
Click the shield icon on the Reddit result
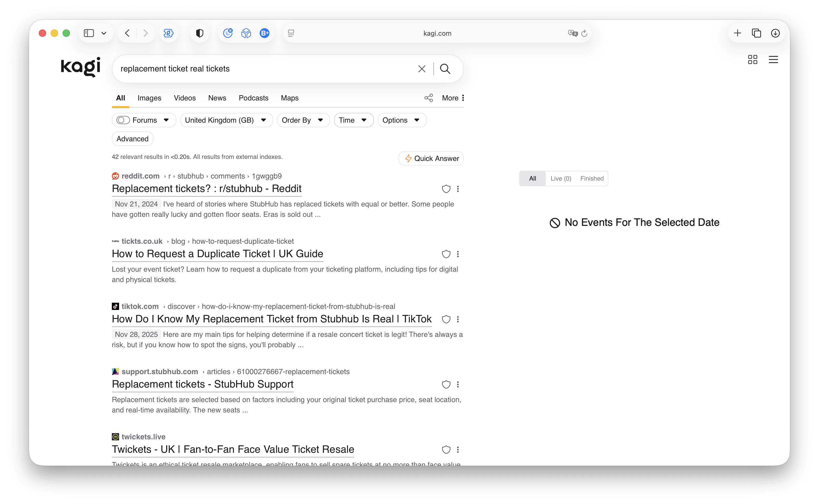446,189
